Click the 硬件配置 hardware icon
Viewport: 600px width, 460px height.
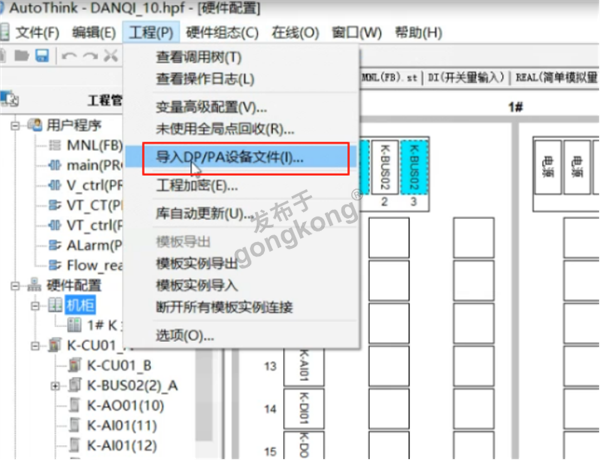[x=35, y=285]
